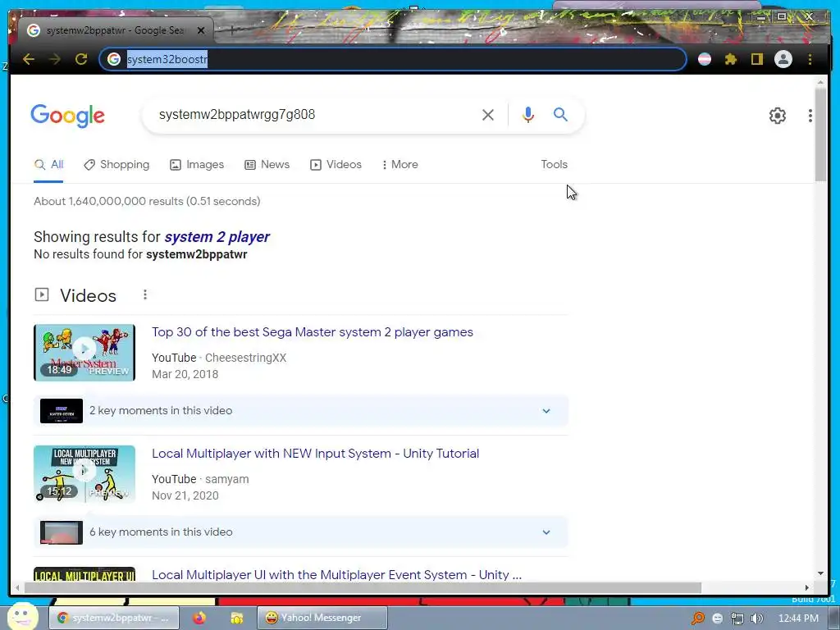Close the systemw2bppatwr Google Search tab

(x=201, y=30)
